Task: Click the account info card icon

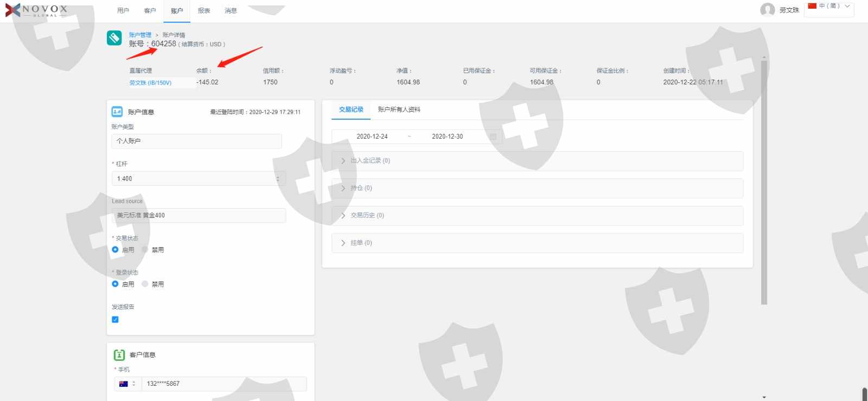Action: point(117,112)
